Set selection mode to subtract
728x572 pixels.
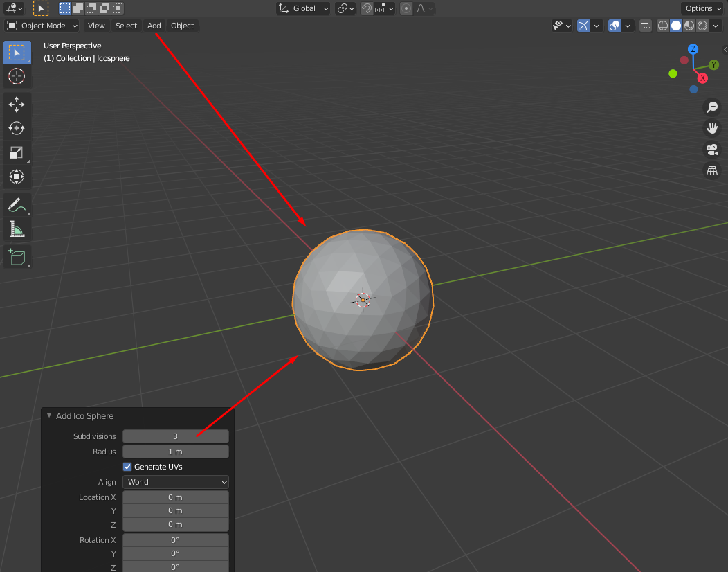[x=91, y=8]
